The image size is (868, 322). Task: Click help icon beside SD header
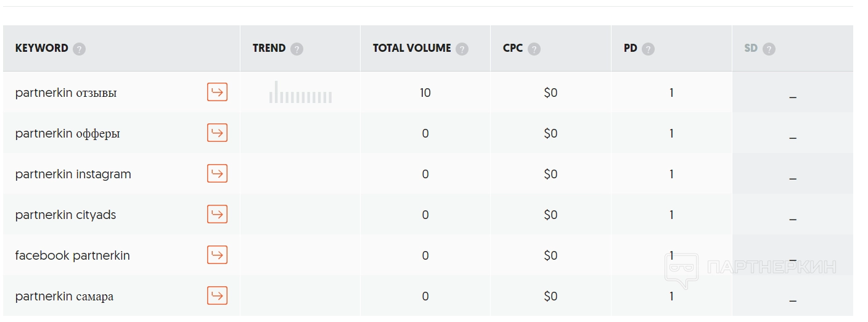click(x=769, y=49)
